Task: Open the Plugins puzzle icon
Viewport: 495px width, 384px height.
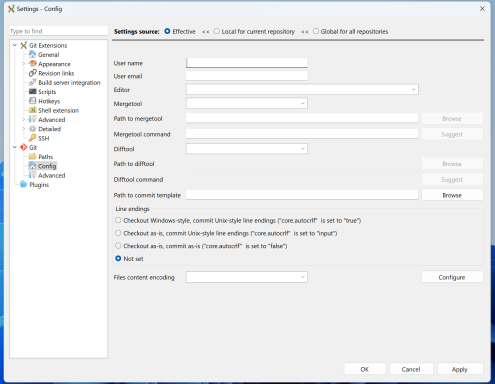Action: (x=23, y=184)
